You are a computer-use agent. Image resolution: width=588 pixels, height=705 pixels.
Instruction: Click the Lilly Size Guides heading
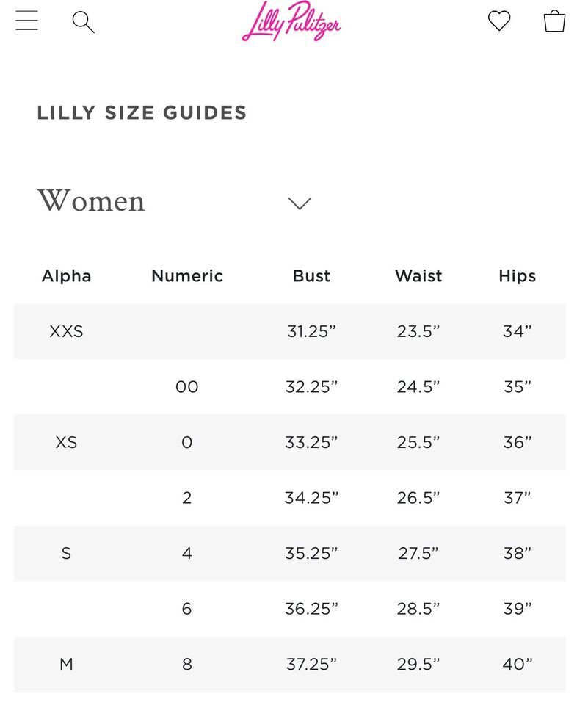[x=142, y=112]
